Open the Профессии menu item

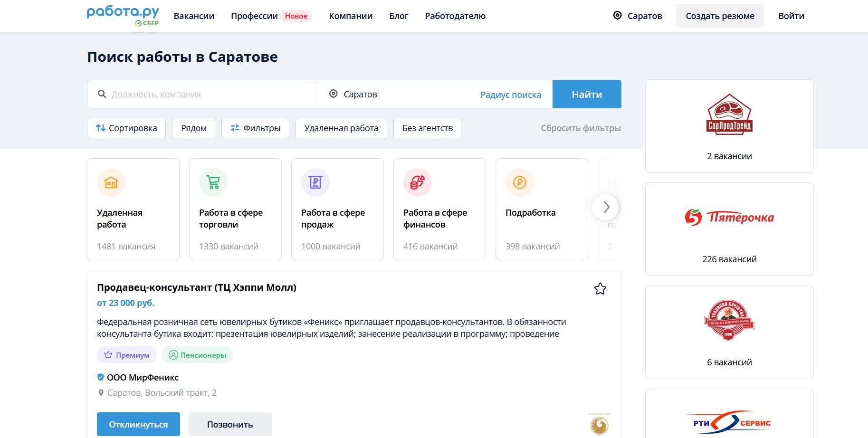[x=254, y=16]
